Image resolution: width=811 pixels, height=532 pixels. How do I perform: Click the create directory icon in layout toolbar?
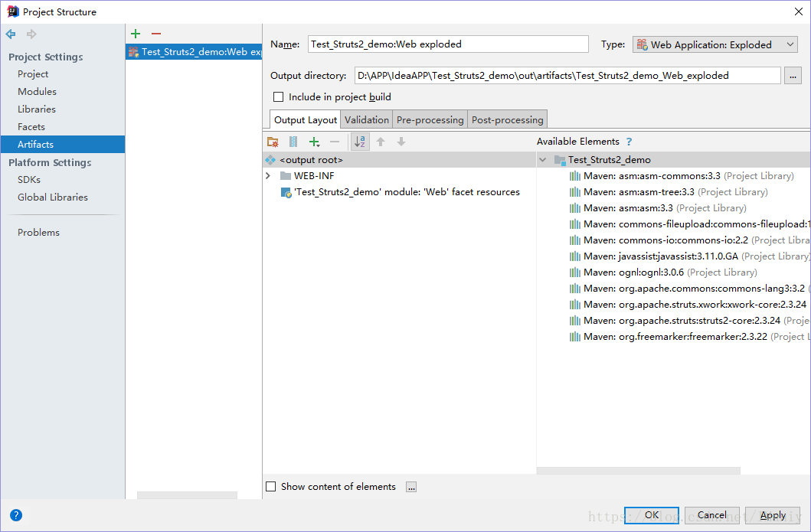coord(273,142)
